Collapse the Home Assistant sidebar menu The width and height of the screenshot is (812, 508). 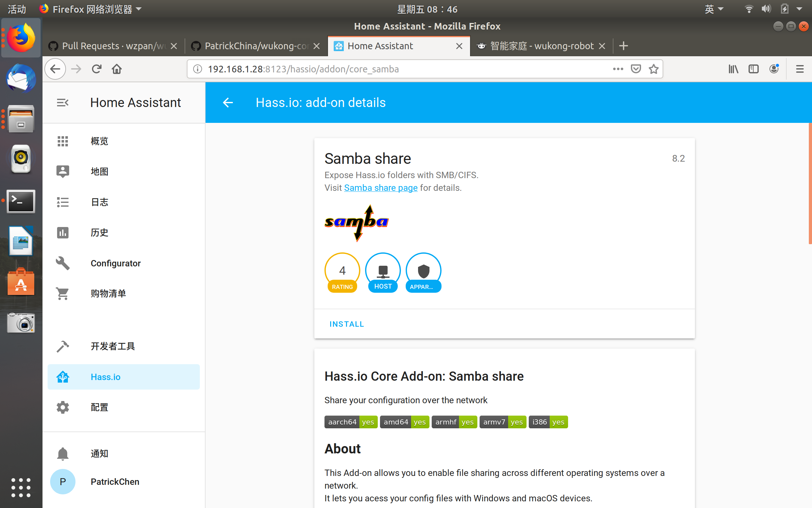coord(63,103)
